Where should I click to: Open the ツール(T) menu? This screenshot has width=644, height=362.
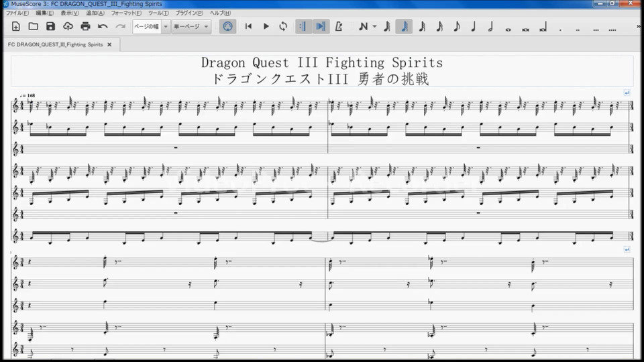coord(158,13)
